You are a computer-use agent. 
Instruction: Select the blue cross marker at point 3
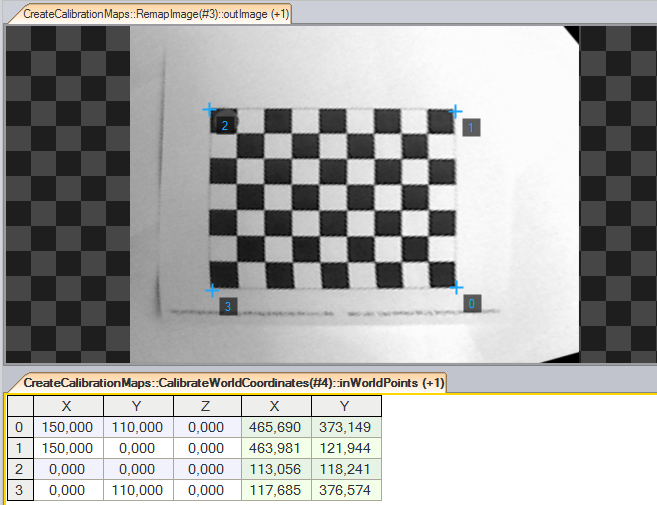pos(212,290)
